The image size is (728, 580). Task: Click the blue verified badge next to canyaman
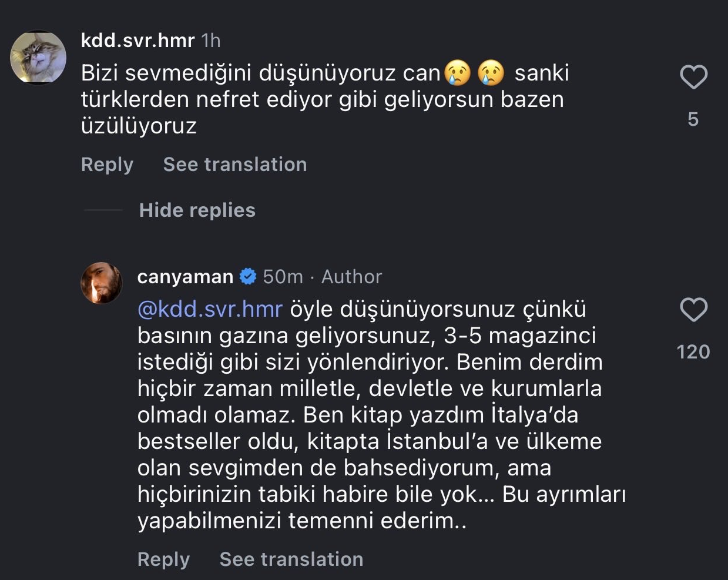tap(248, 276)
